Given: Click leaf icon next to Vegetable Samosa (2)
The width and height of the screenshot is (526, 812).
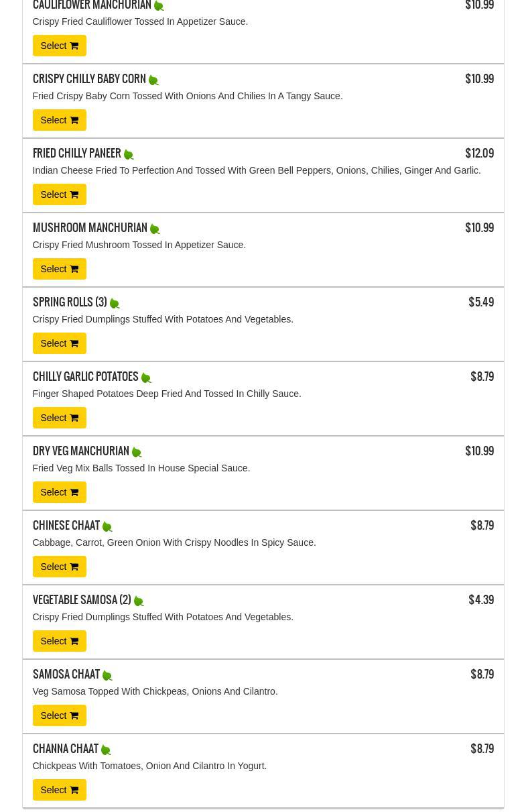Looking at the screenshot, I should pos(139,601).
